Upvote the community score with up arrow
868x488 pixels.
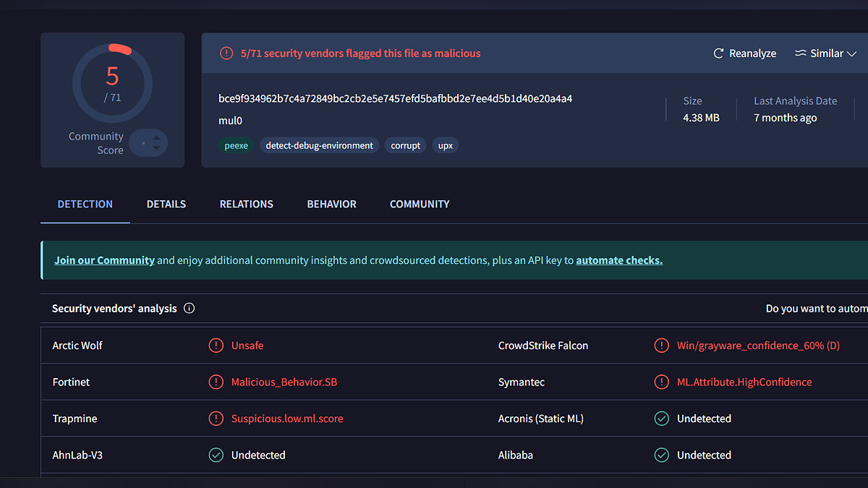(x=157, y=137)
